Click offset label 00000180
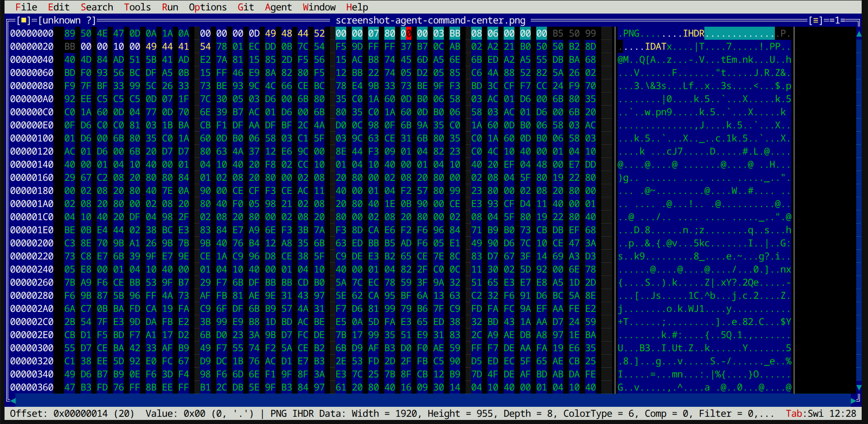 32,191
